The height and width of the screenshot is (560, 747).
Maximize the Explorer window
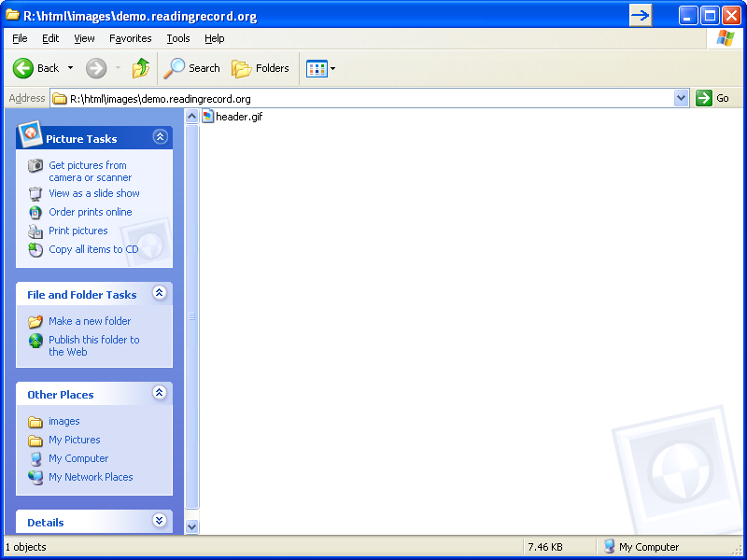710,16
